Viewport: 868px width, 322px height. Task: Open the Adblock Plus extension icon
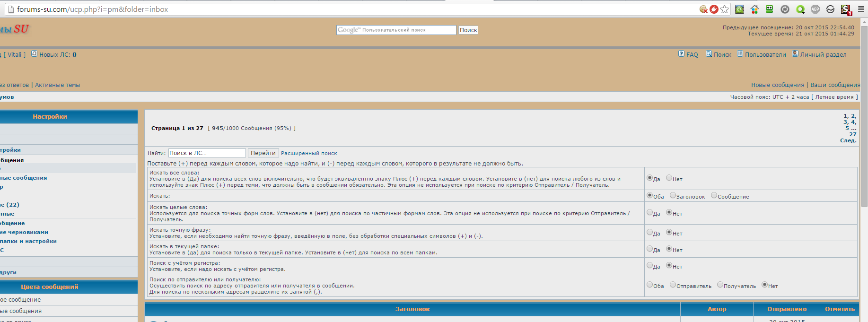(815, 9)
